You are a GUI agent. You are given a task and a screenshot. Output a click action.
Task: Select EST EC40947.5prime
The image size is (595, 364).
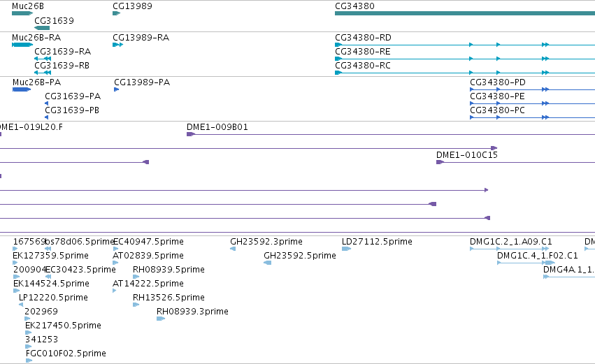pos(115,249)
